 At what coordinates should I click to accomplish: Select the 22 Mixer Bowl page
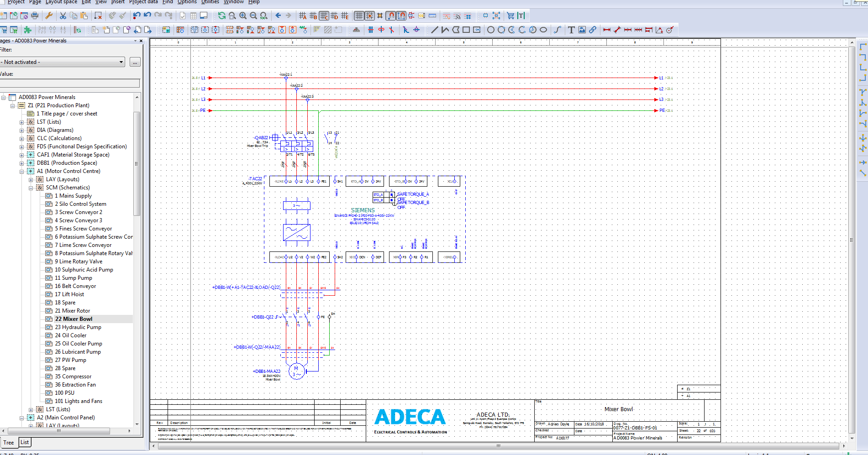pyautogui.click(x=74, y=319)
